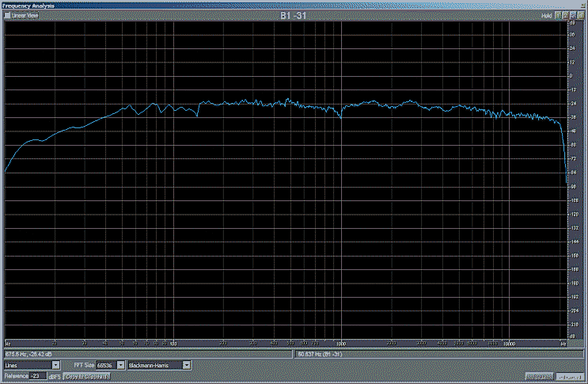Click the Hold 3 button
The width and height of the screenshot is (588, 384).
click(x=573, y=15)
